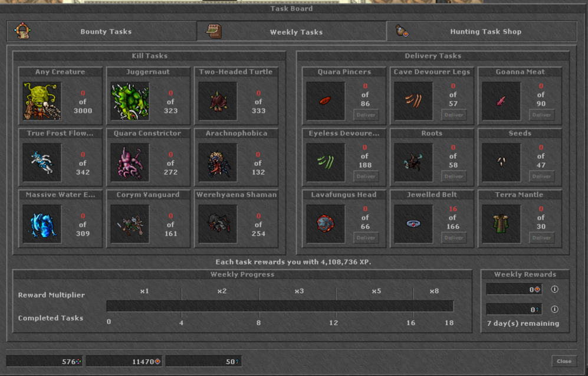The height and width of the screenshot is (376, 588).
Task: Click the '16 of 166' Jewelled Belt counter
Action: [452, 218]
